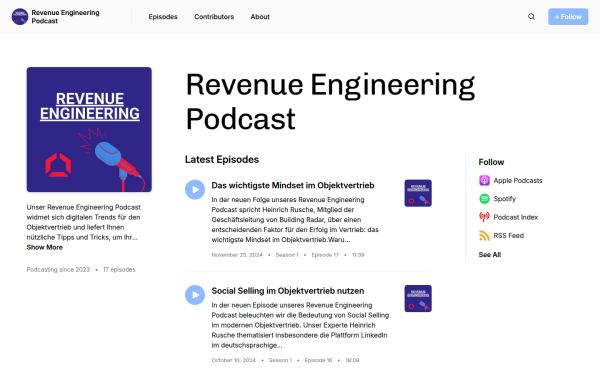
Task: Click the date 'November 25, 2024'
Action: (237, 255)
